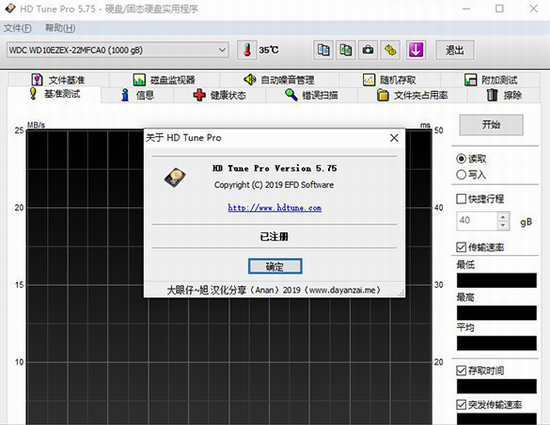The image size is (550, 425).
Task: Toggle the 突发传输速率 checkbox
Action: click(461, 405)
